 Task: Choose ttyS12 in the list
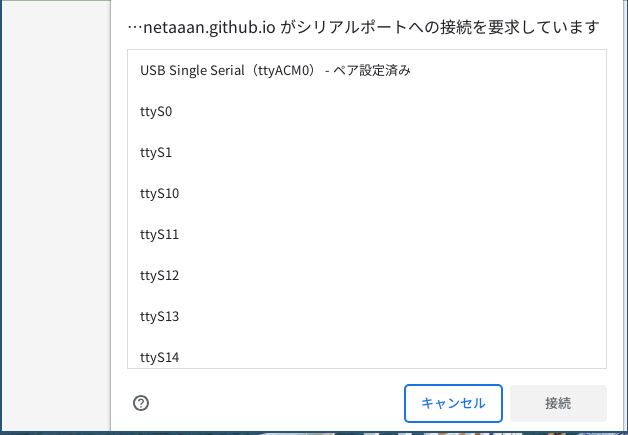[367, 276]
